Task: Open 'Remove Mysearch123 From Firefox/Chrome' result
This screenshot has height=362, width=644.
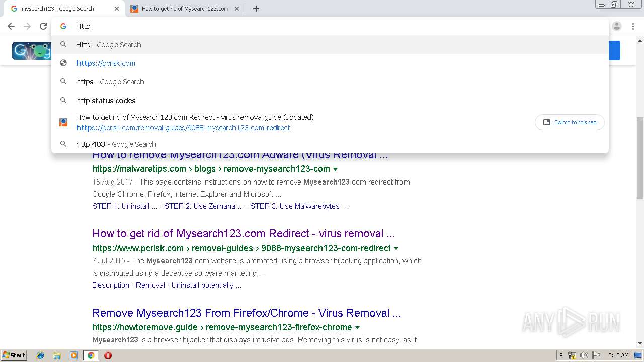Action: (x=247, y=313)
